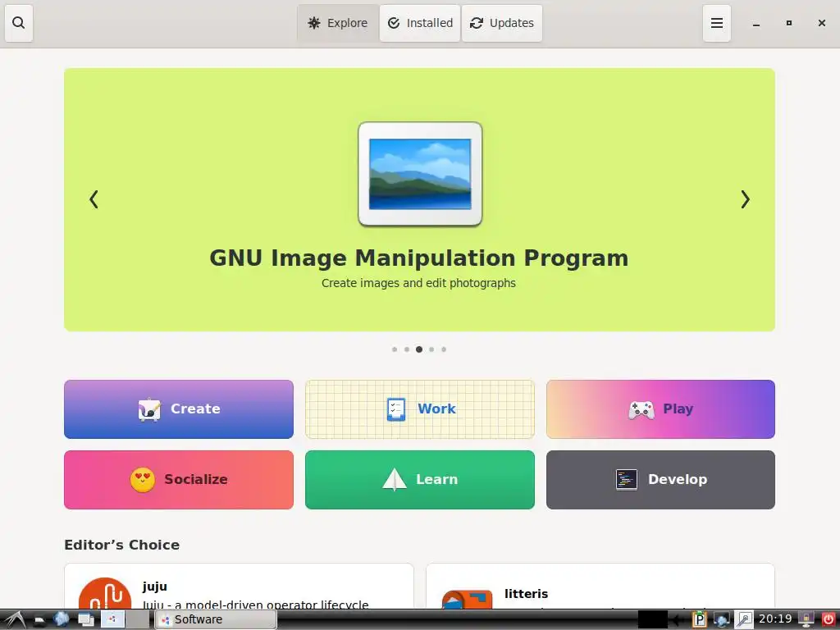The width and height of the screenshot is (840, 630).
Task: Maximize the Software window
Action: [788, 23]
